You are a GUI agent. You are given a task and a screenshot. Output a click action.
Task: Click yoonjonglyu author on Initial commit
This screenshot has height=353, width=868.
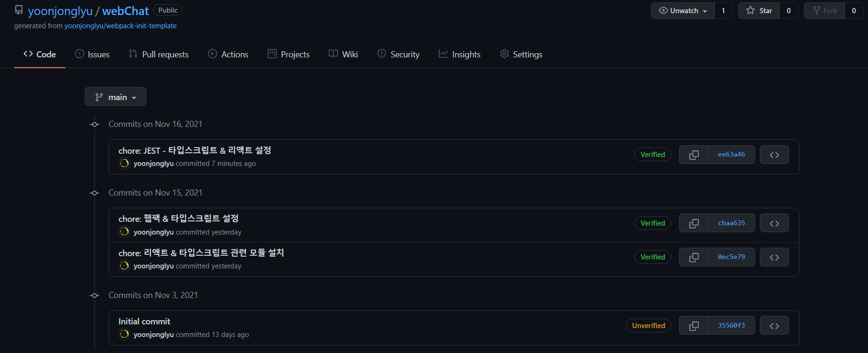point(154,335)
